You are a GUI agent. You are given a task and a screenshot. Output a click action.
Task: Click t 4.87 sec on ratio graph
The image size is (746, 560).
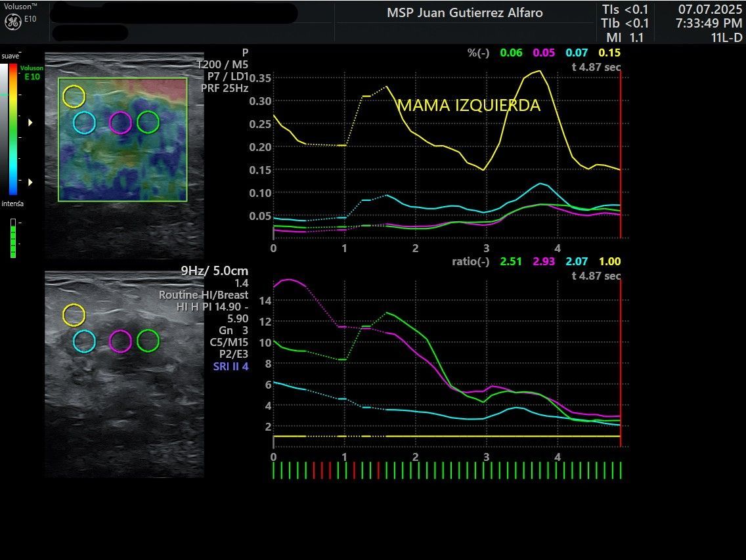coord(596,276)
